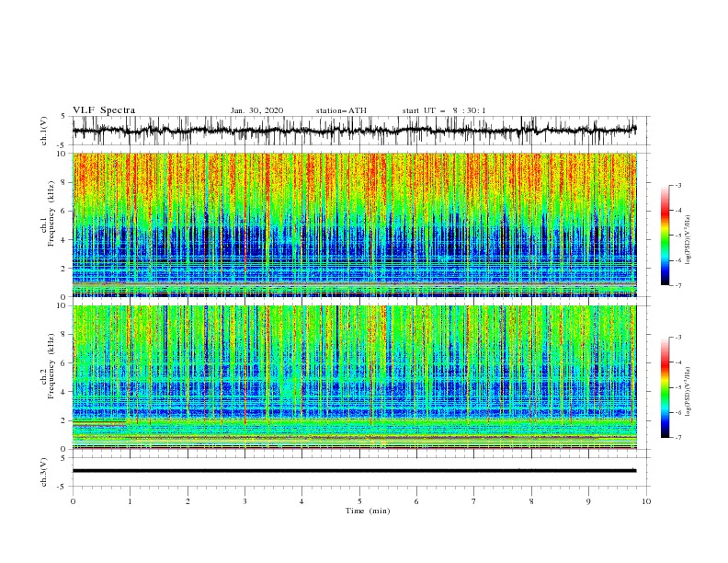This screenshot has width=728, height=563.
Task: Click the time axis tick label "9"
Action: point(588,501)
